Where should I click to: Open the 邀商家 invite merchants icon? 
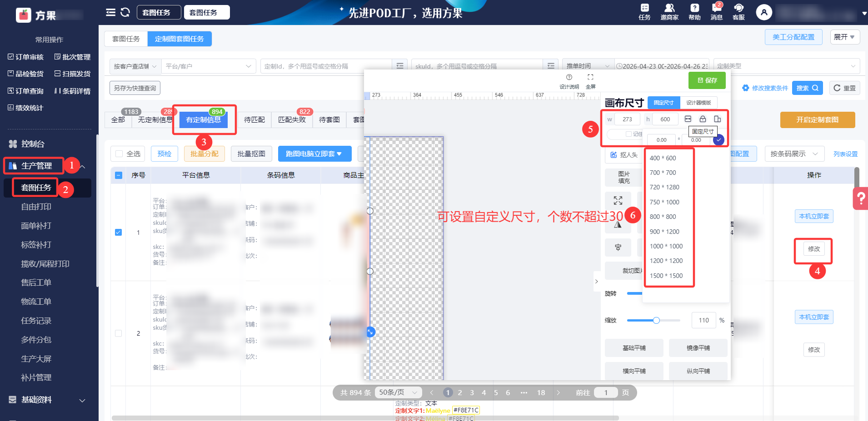click(x=669, y=12)
